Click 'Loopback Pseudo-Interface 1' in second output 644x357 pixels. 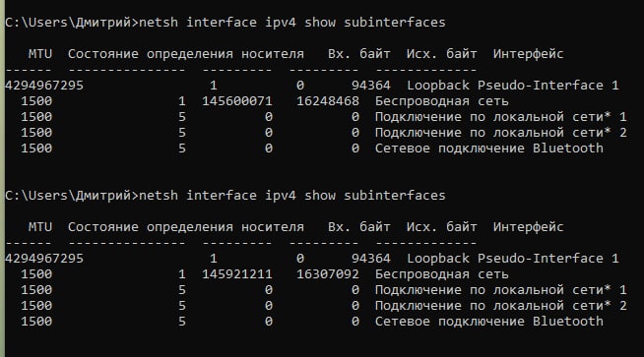(x=513, y=259)
